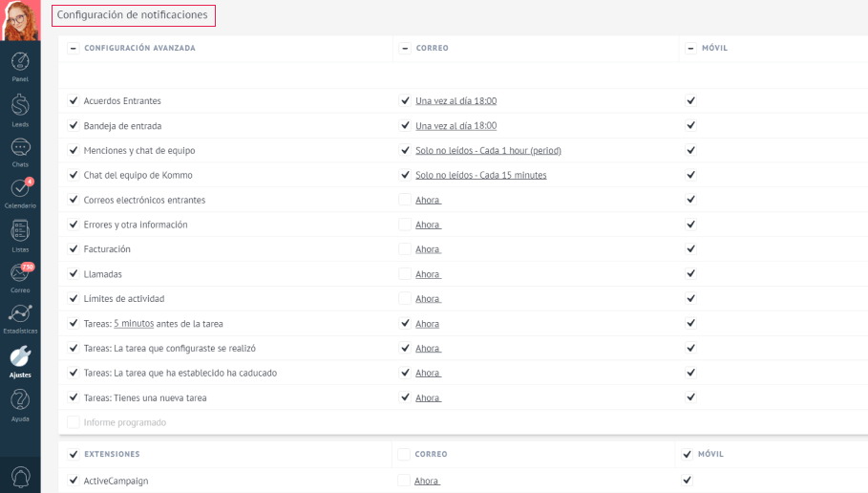Open the Panel dashboard icon

(x=20, y=64)
